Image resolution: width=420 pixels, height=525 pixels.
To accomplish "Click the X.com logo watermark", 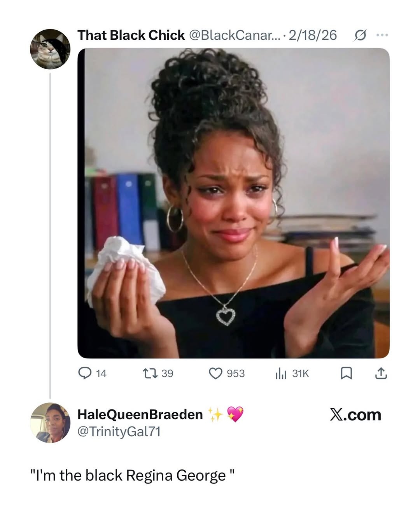I will tap(355, 415).
